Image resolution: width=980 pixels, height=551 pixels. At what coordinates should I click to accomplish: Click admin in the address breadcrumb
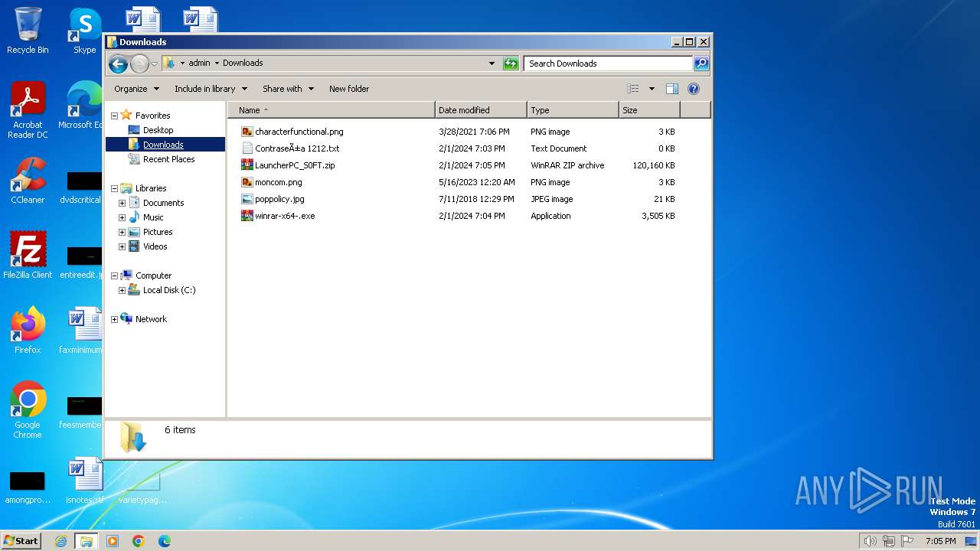tap(199, 64)
